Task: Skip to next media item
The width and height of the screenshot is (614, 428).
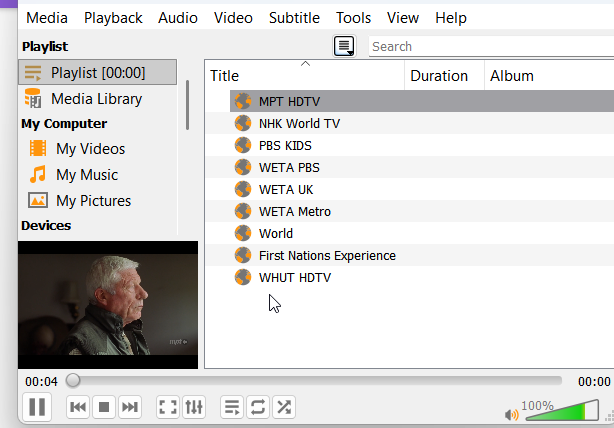Action: click(x=129, y=407)
